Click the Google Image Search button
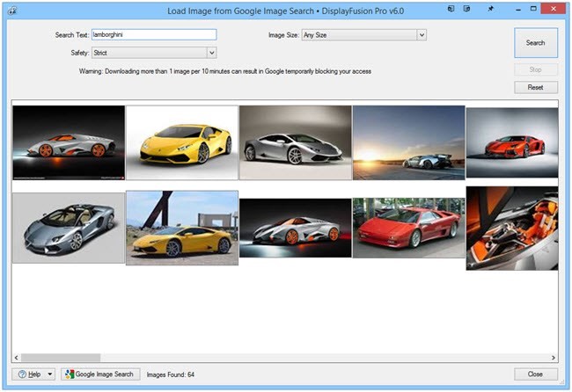 [x=100, y=374]
